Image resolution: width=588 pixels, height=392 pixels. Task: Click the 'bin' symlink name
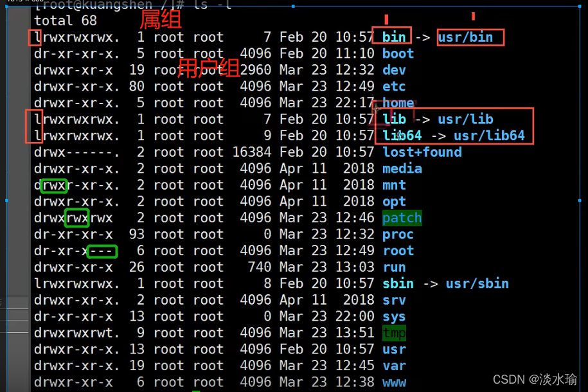394,37
